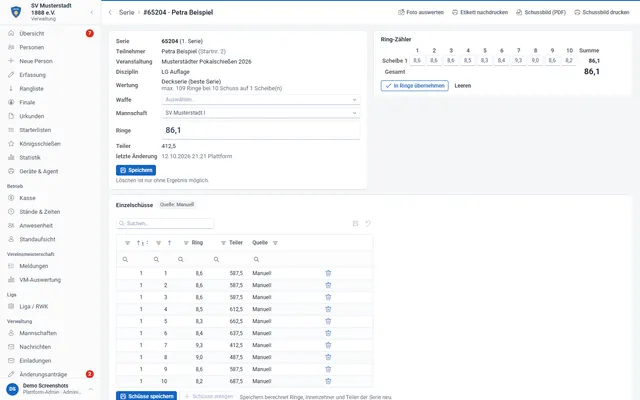The width and height of the screenshot is (640, 400).
Task: Open the Waffe dropdown
Action: (x=261, y=99)
